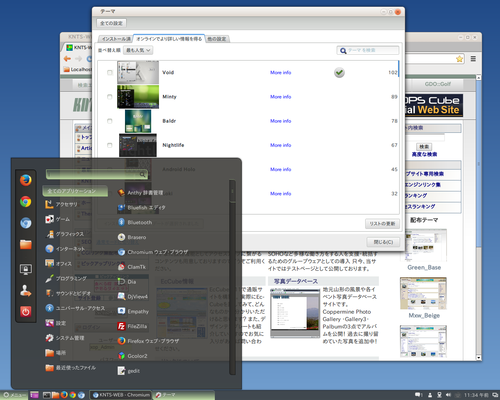
Task: Click the red power button in favorites
Action: click(26, 312)
